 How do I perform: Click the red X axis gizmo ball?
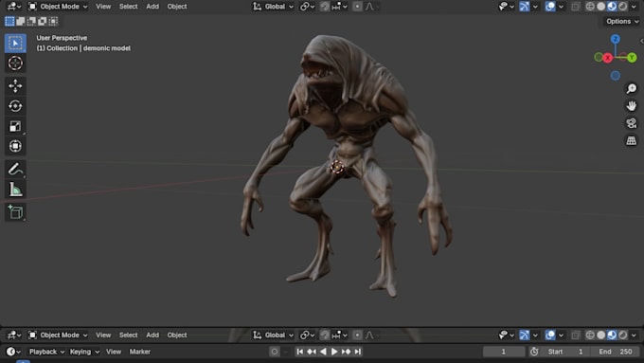pyautogui.click(x=607, y=58)
